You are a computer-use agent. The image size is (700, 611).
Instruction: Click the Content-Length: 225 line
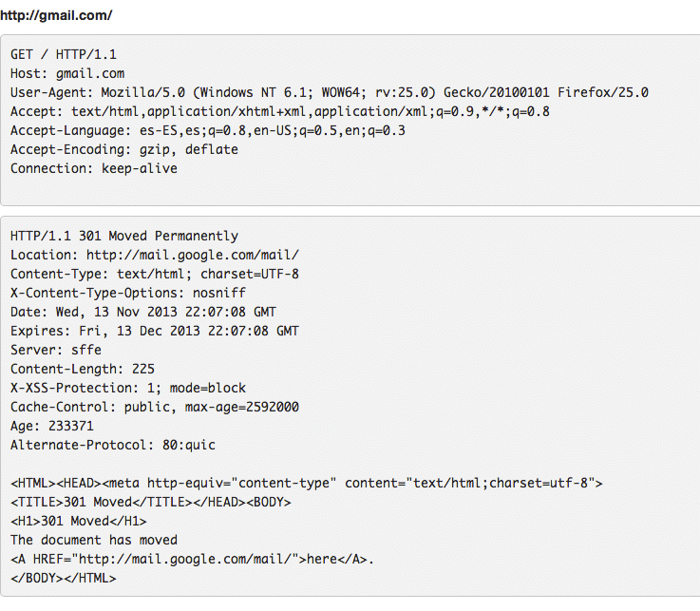coord(83,369)
